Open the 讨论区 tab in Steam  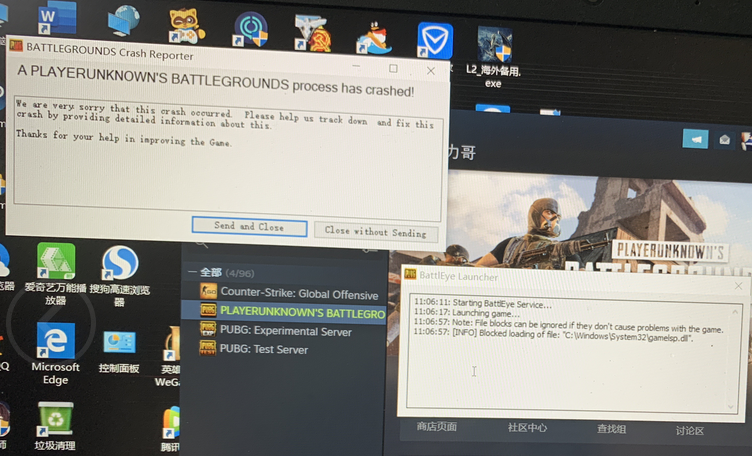tap(689, 431)
